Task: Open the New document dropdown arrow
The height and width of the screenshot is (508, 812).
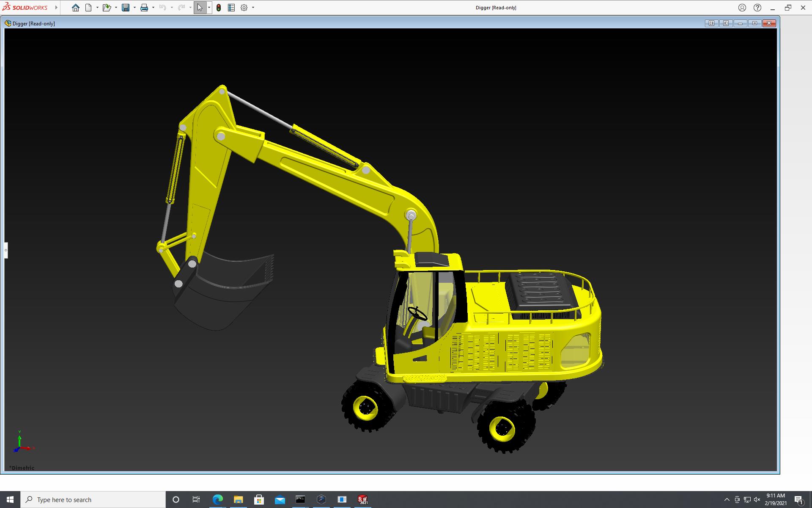Action: pos(97,8)
